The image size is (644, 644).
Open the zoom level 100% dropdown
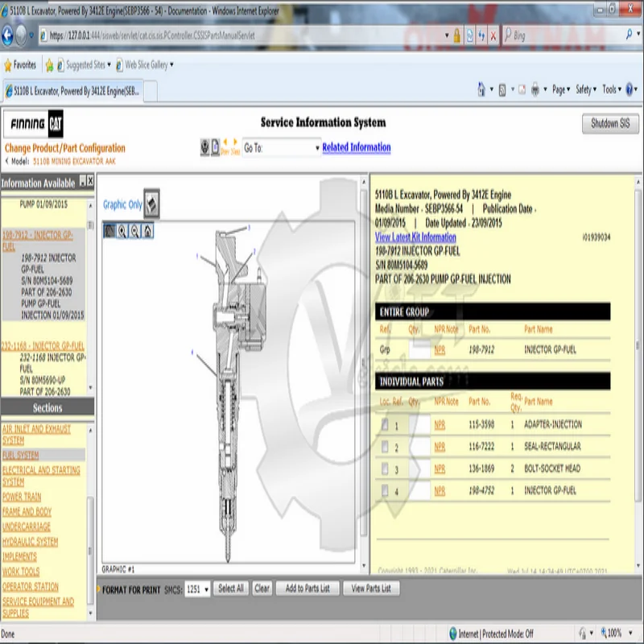click(x=630, y=633)
